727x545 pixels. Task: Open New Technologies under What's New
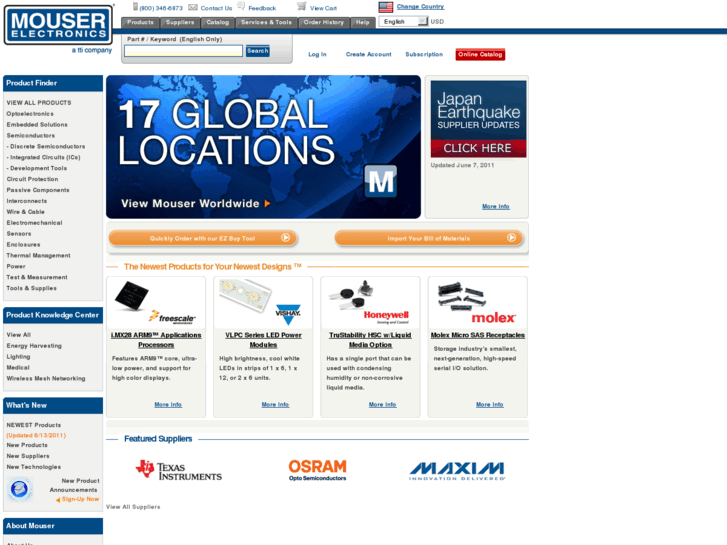pyautogui.click(x=33, y=467)
